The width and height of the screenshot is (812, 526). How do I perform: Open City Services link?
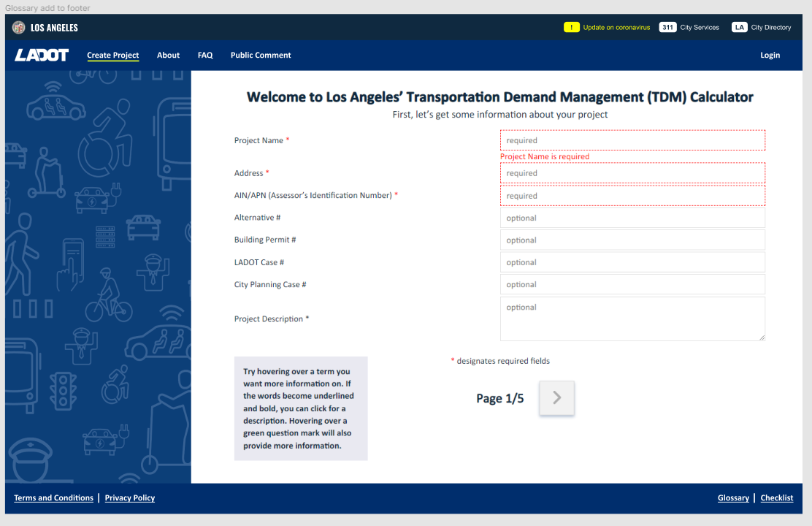(x=700, y=28)
